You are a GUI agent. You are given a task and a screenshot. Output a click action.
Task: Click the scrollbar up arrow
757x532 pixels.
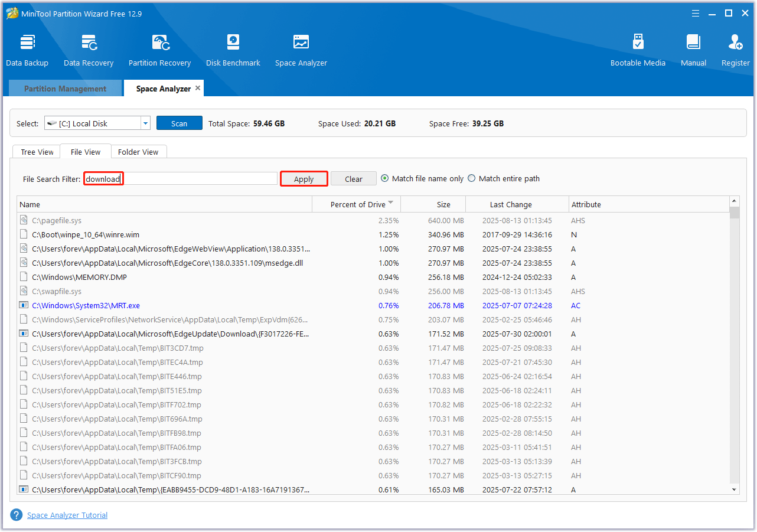(x=735, y=201)
